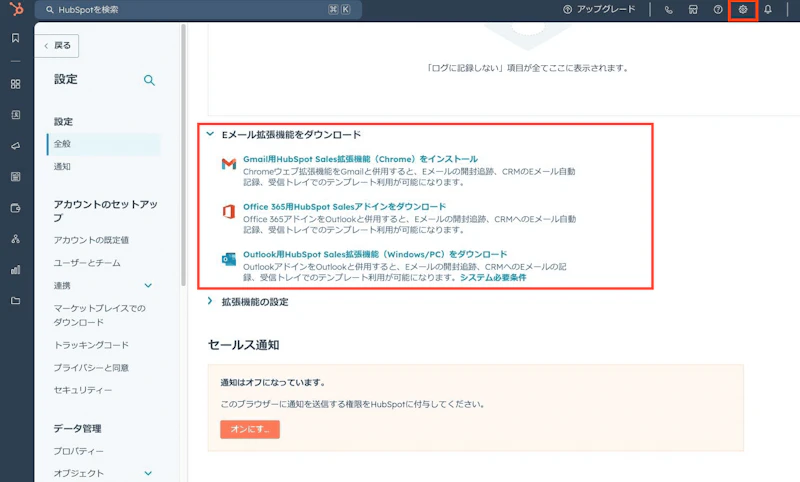Image resolution: width=800 pixels, height=482 pixels.
Task: Click the Gmail logo icon
Action: [x=229, y=164]
